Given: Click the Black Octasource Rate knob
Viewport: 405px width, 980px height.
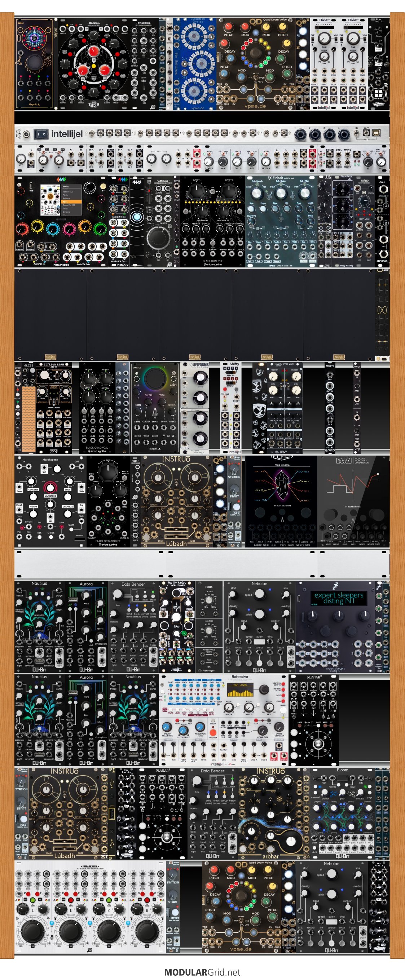Looking at the screenshot, I should pyautogui.click(x=109, y=471).
